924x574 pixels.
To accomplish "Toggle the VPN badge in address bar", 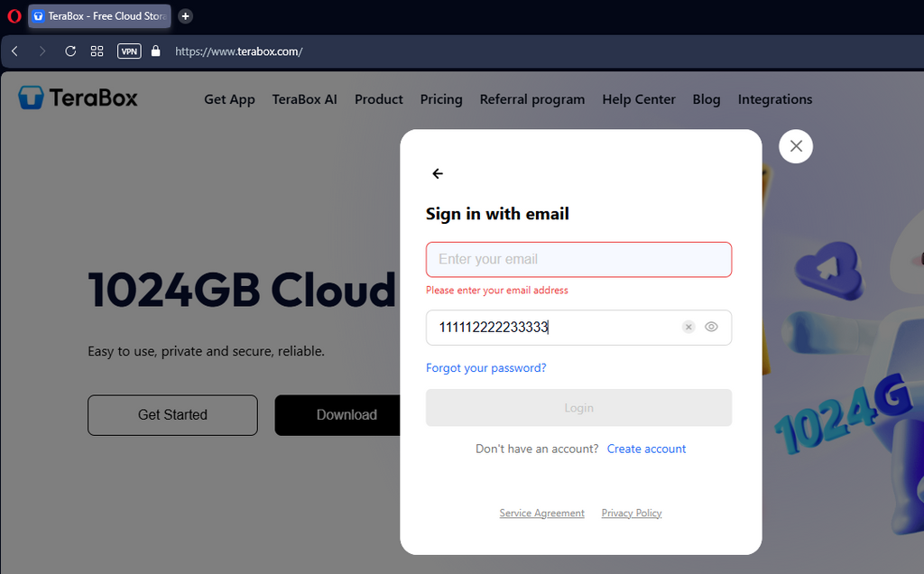I will (x=129, y=51).
